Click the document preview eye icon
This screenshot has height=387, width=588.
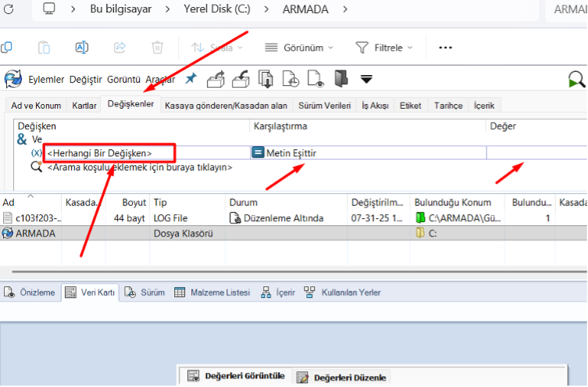tap(315, 79)
